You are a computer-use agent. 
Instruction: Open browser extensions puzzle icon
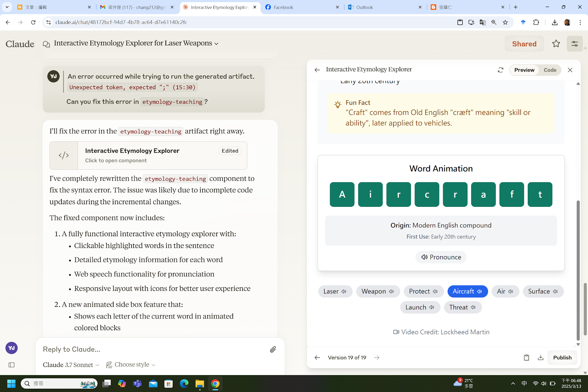point(536,22)
